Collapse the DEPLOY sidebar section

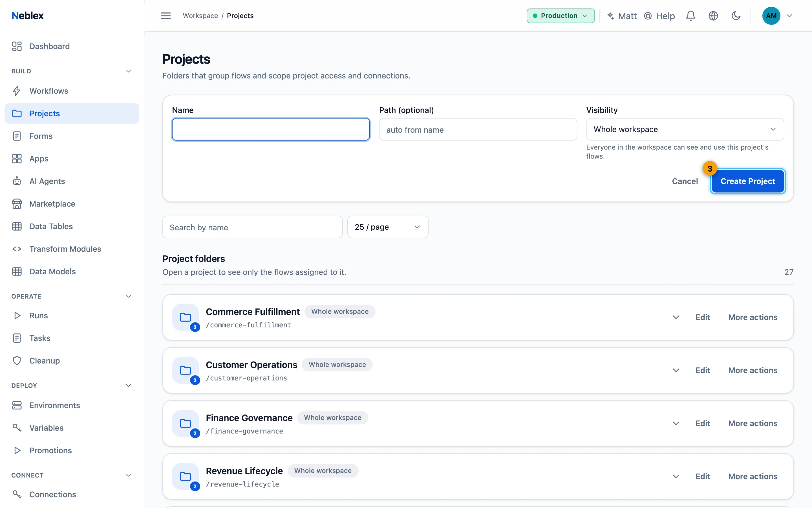128,385
